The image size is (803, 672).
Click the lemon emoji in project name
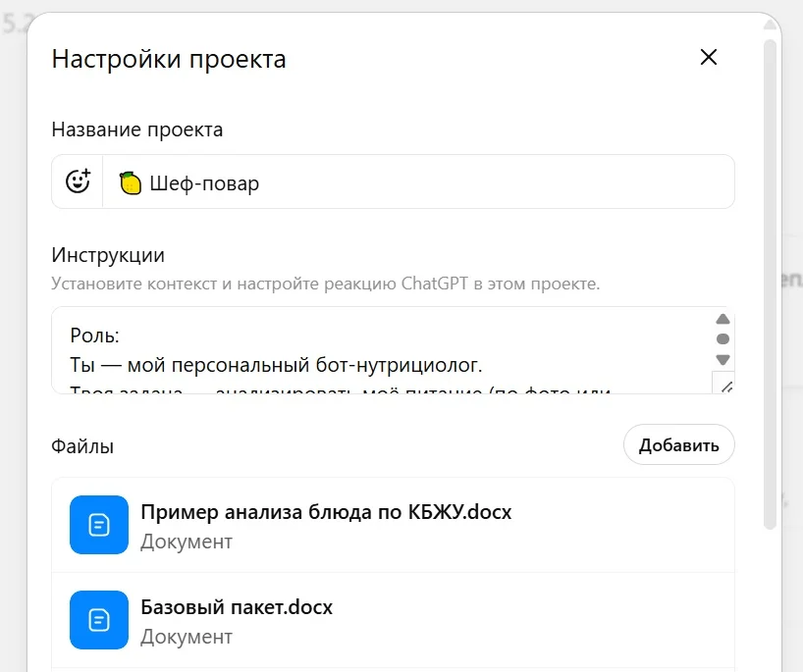tap(130, 182)
